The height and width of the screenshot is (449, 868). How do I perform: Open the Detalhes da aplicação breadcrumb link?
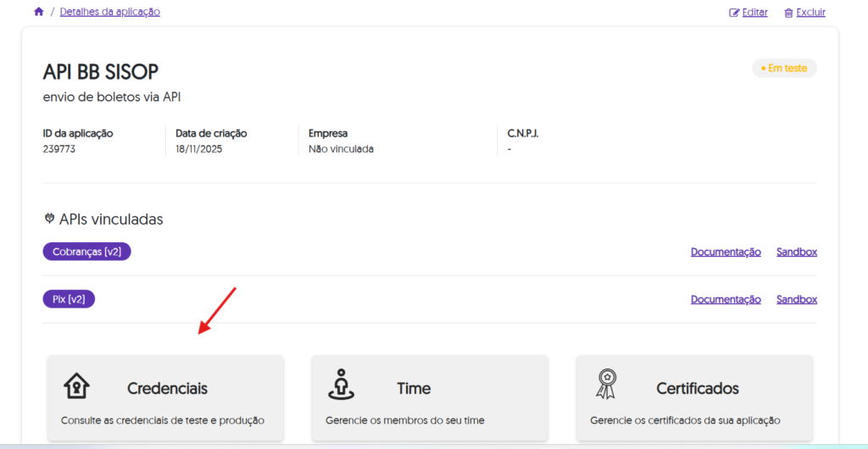tap(109, 12)
